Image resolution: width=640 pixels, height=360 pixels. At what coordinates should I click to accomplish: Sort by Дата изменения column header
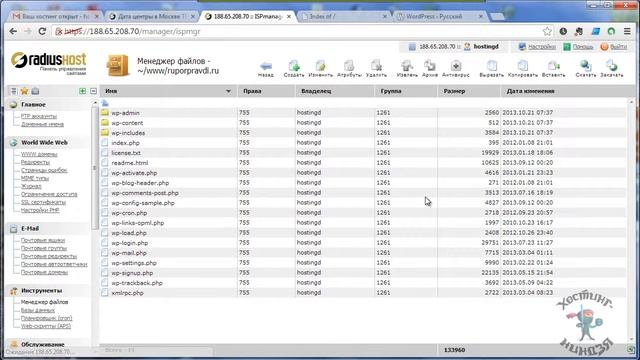pos(563,91)
